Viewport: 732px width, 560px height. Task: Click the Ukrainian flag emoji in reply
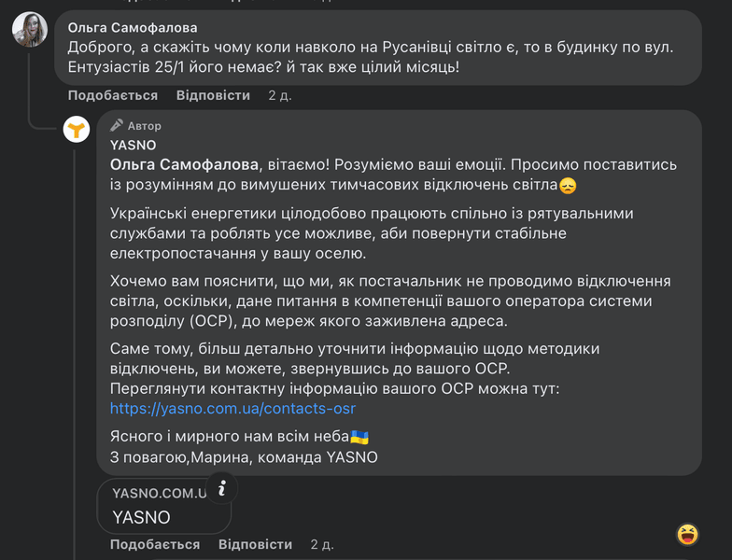pyautogui.click(x=359, y=437)
